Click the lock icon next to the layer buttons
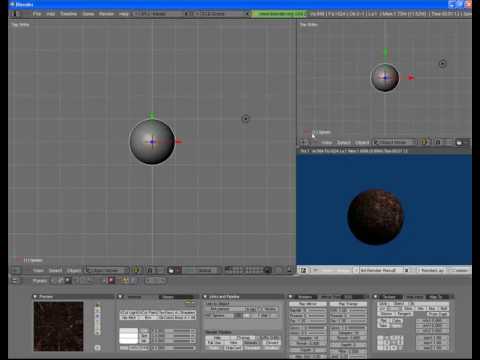This screenshot has width=480, height=360. (268, 270)
